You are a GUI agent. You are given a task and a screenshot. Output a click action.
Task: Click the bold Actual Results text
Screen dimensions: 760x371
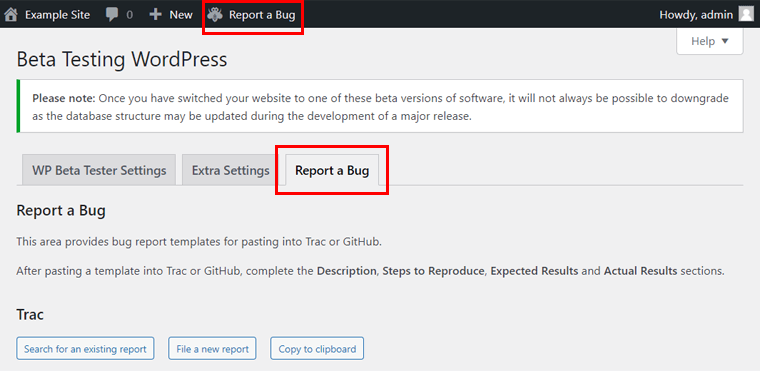click(x=640, y=271)
